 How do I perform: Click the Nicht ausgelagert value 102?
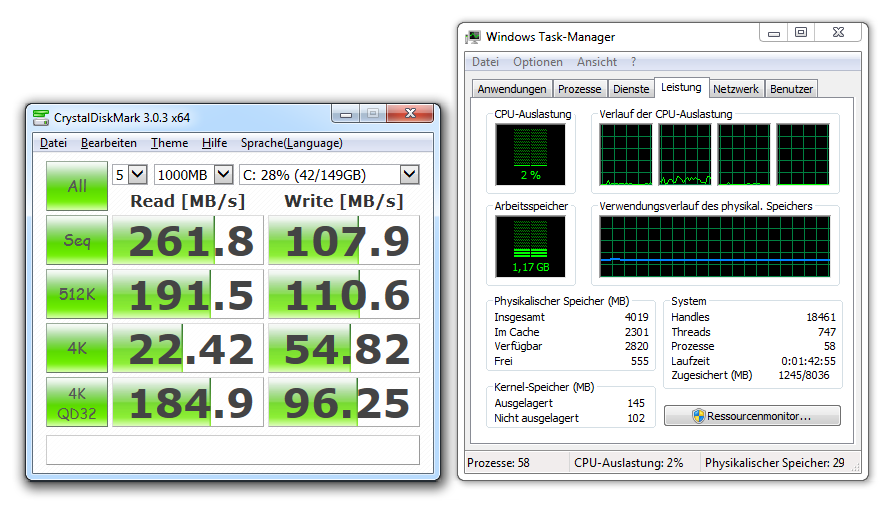636,418
